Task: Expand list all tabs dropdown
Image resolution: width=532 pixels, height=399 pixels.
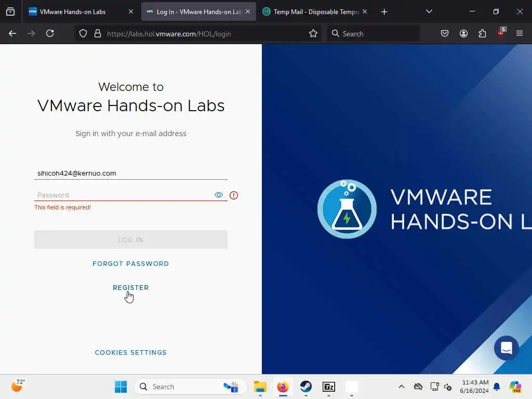Action: point(429,11)
